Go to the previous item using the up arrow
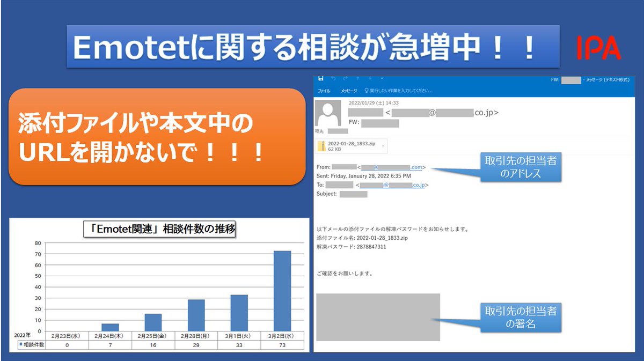644x361 pixels. pos(357,79)
